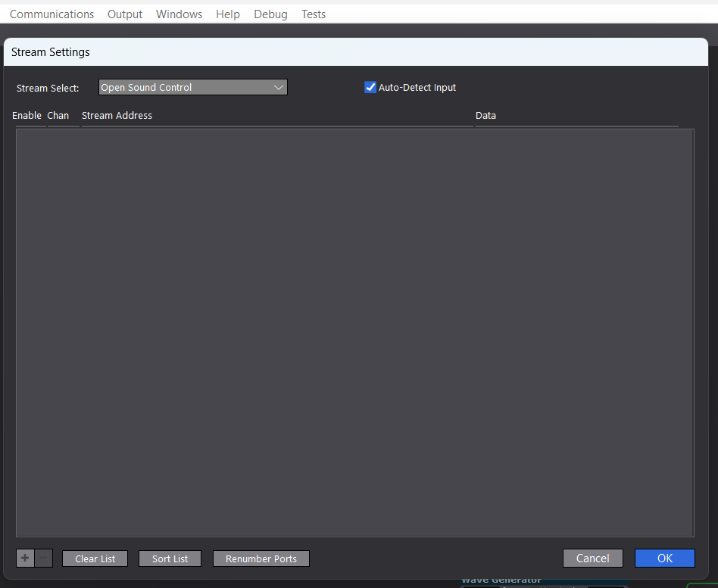Open the Windows menu
The height and width of the screenshot is (588, 718).
click(x=179, y=14)
